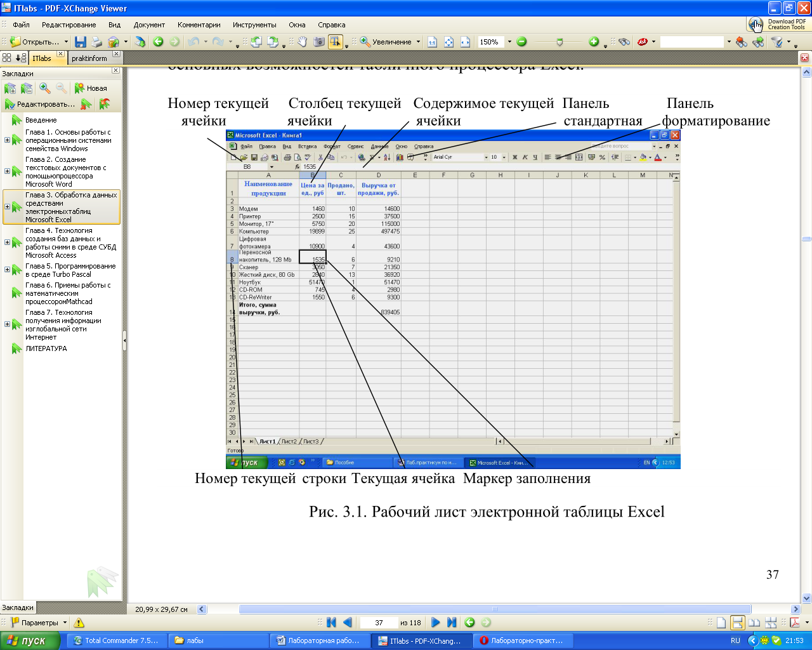Select the Snapshot camera tool
Image resolution: width=812 pixels, height=650 pixels.
(x=319, y=42)
